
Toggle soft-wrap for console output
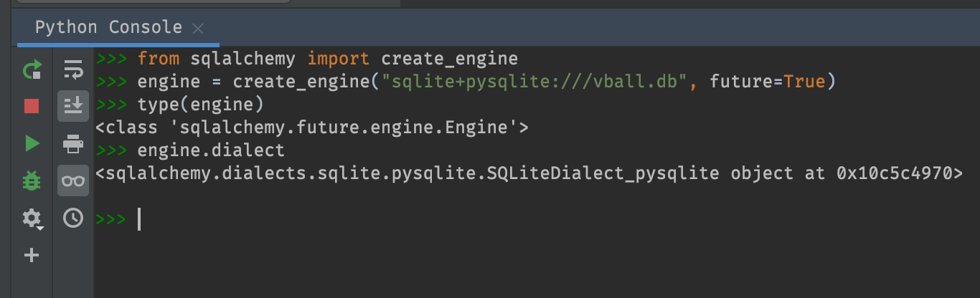(x=73, y=69)
